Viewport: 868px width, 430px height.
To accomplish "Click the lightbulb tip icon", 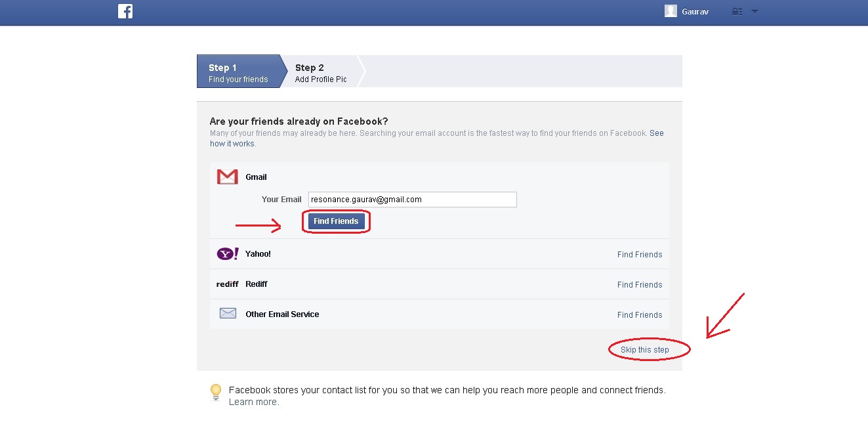I will 216,392.
